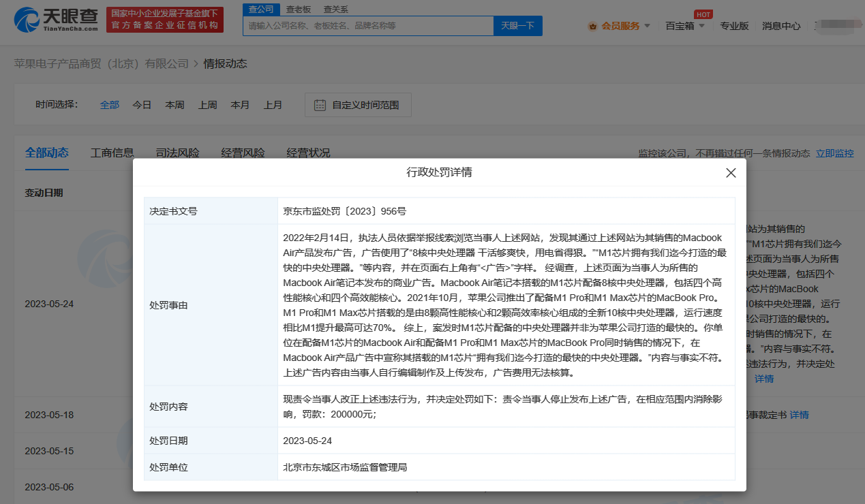Select the 查老板 search tab

299,9
